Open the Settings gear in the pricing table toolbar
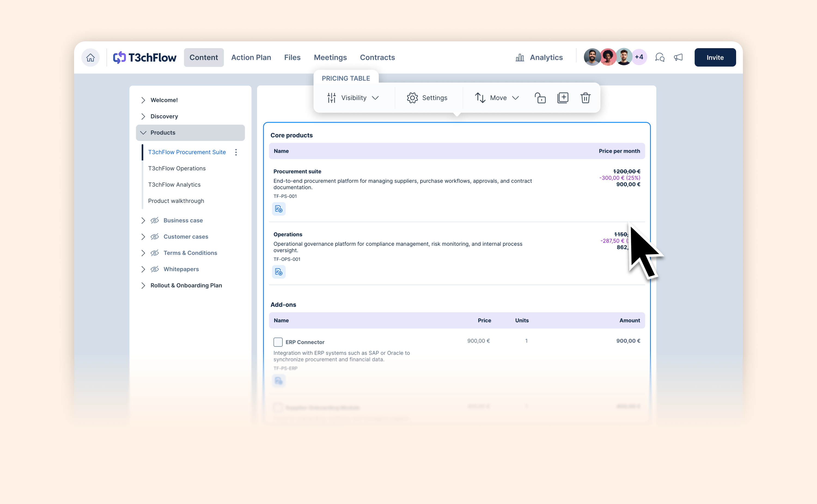The image size is (817, 504). tap(428, 98)
